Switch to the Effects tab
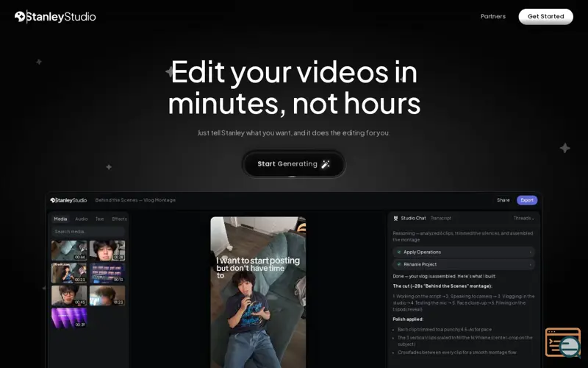 point(119,219)
